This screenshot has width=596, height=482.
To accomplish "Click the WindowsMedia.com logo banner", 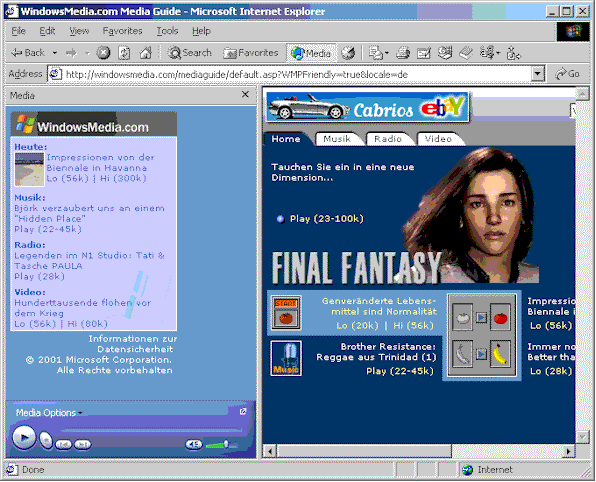I will [x=94, y=124].
